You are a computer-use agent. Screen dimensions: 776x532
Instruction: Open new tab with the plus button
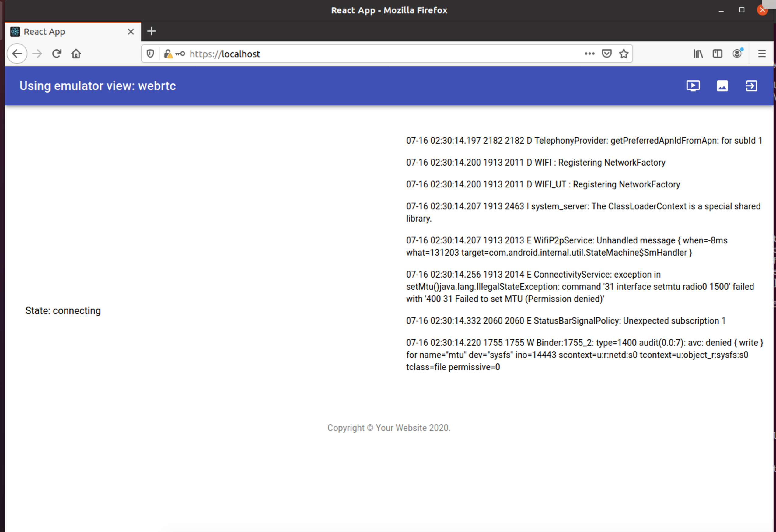[x=152, y=31]
